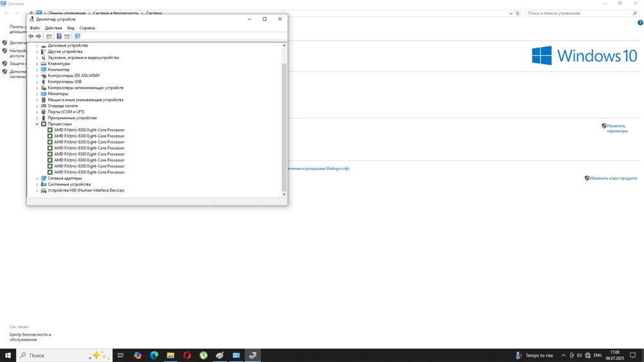Click the refresh button next to address bar
644x362 pixels.
518,14
